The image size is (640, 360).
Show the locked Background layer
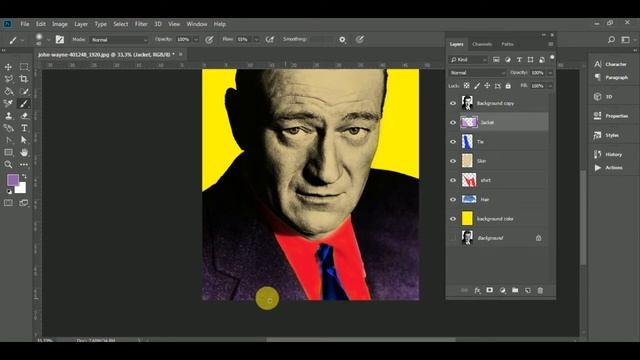453,238
